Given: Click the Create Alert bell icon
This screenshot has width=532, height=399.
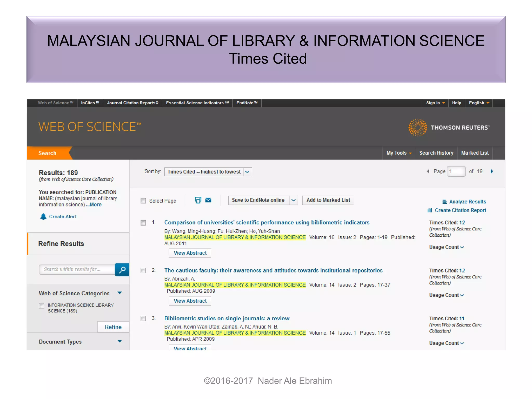Looking at the screenshot, I should (43, 216).
